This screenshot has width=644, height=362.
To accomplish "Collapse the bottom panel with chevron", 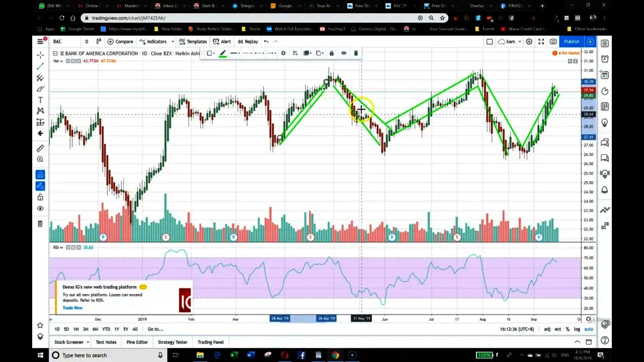I will [x=577, y=342].
